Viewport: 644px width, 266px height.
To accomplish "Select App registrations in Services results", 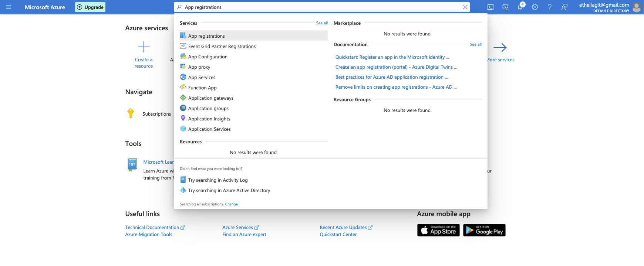I will pos(254,36).
